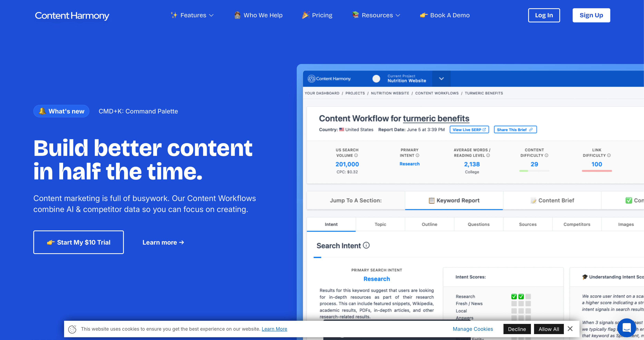Click the Content Difficulty progress bar
The image size is (644, 340).
coord(534,171)
